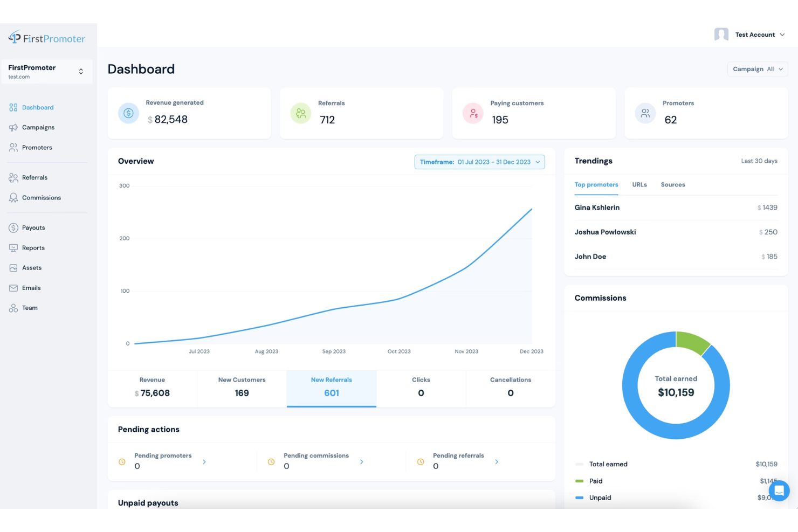
Task: Open the Test Account menu
Action: (755, 34)
